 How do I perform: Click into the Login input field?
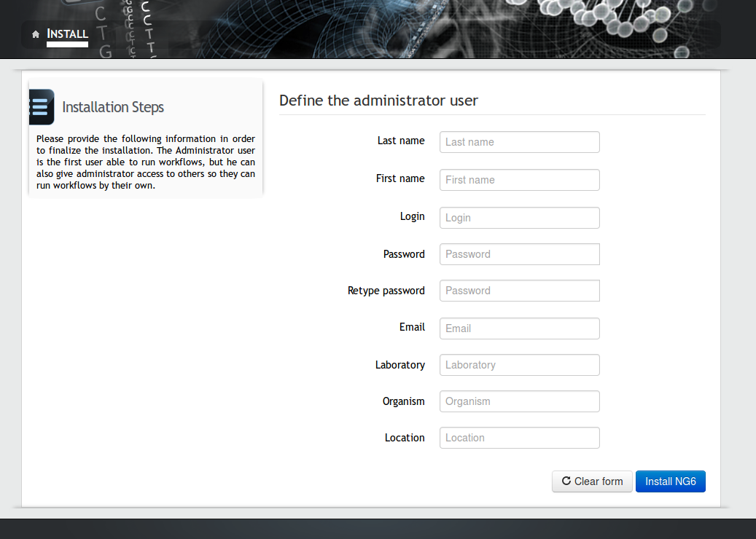(x=519, y=218)
